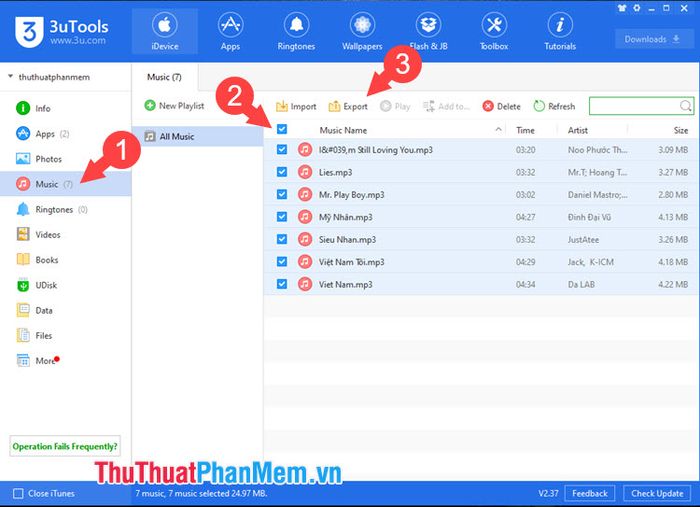700x507 pixels.
Task: Click the search magnifier icon
Action: (x=686, y=106)
